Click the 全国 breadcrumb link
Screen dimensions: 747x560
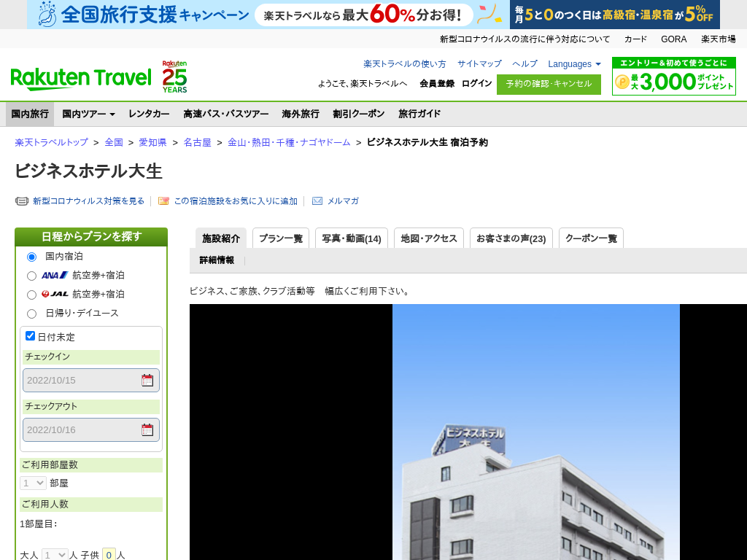point(114,142)
